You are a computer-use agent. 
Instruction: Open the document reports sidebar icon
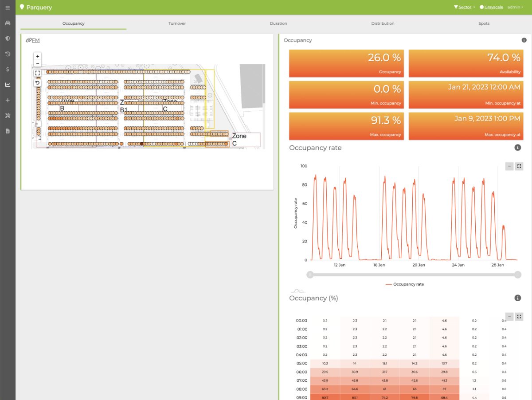point(8,131)
